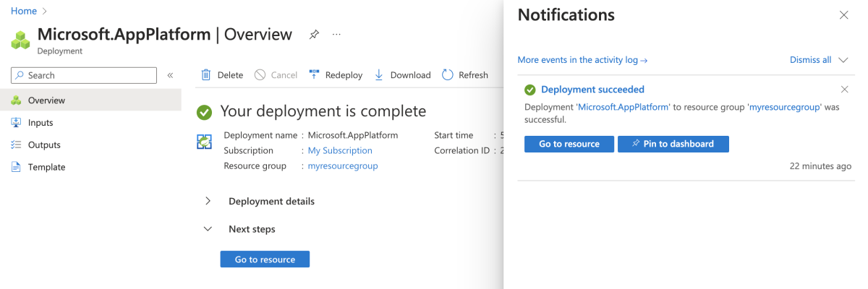
Task: Click the Refresh icon in toolbar
Action: pyautogui.click(x=448, y=75)
